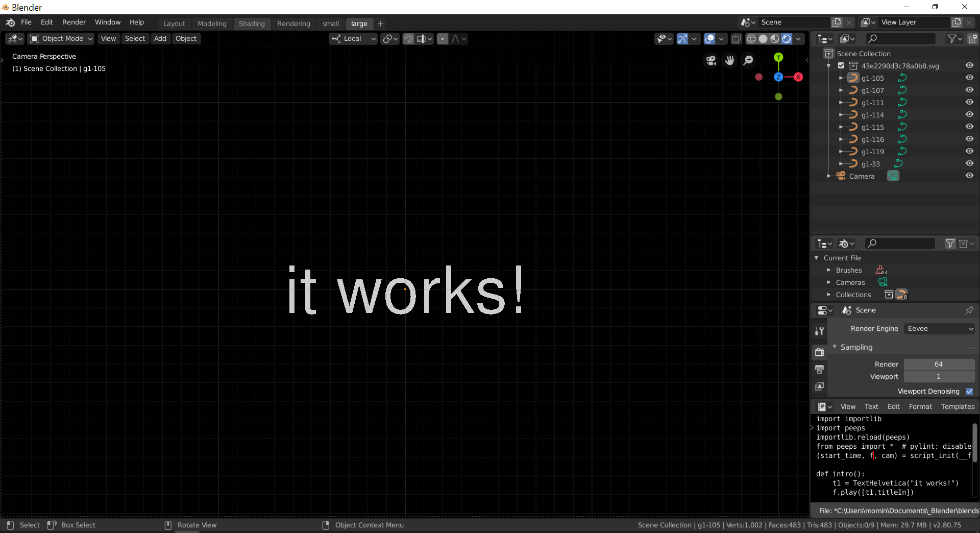Hide the Camera in the outliner
980x533 pixels.
click(969, 176)
